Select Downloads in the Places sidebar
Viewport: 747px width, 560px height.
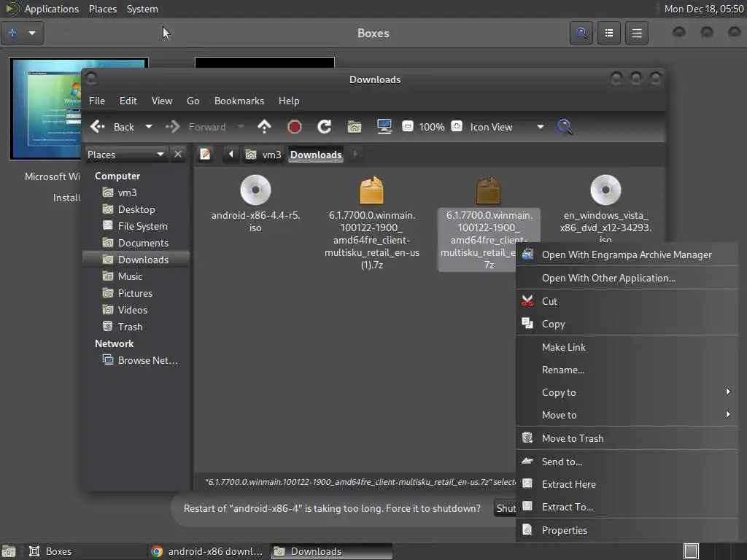[x=136, y=260]
